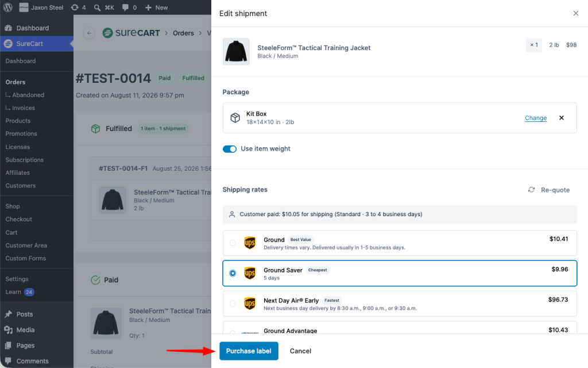Toggle the Use item weight switch
The image size is (588, 368).
230,149
